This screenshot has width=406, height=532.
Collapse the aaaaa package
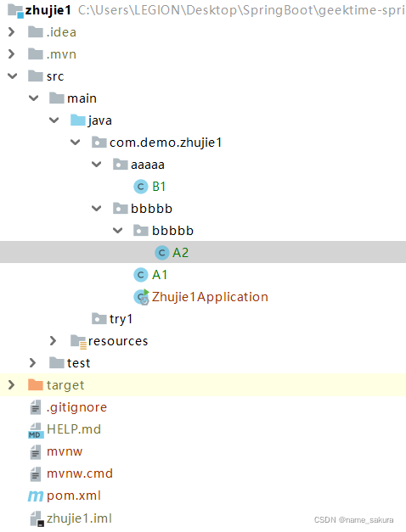click(97, 165)
